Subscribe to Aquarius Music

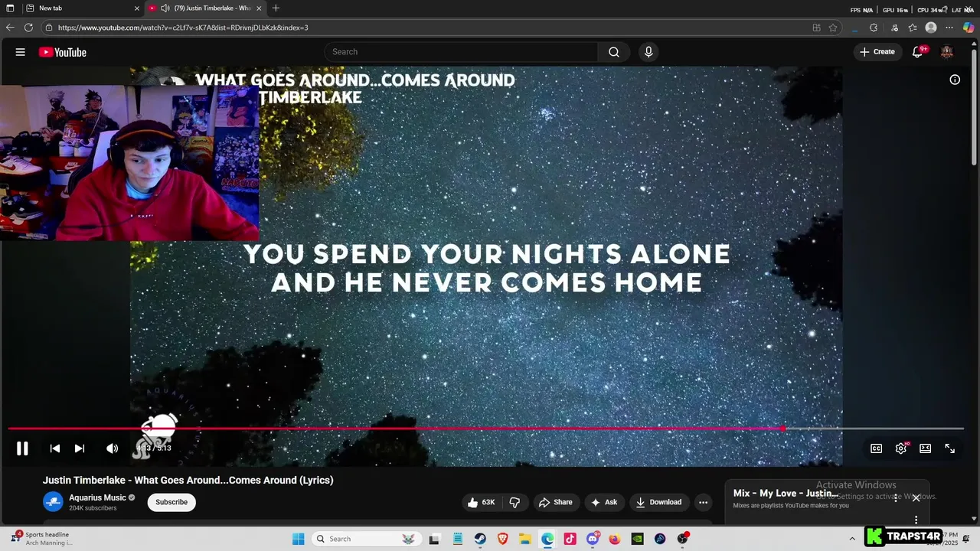[171, 502]
